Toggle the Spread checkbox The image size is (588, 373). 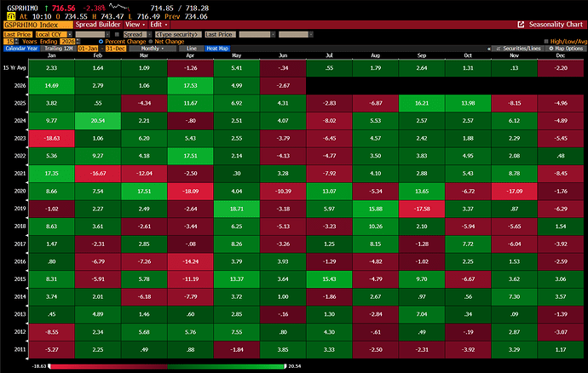pyautogui.click(x=117, y=34)
